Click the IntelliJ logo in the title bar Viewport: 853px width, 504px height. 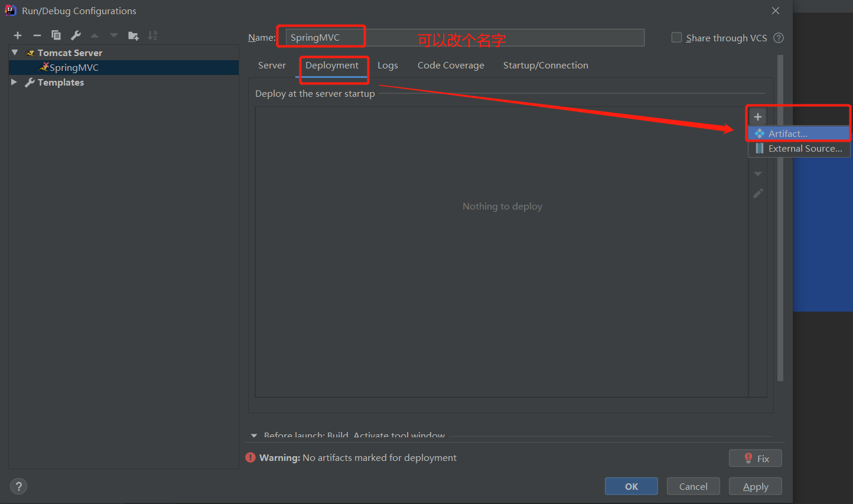pyautogui.click(x=10, y=10)
